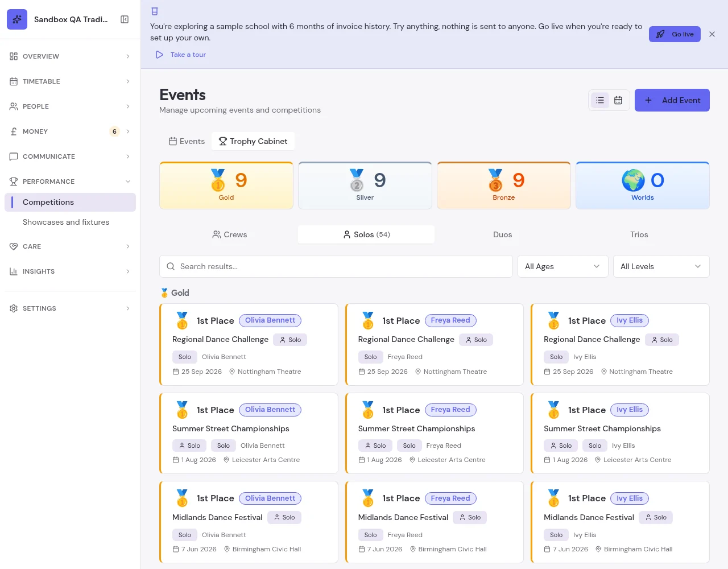The height and width of the screenshot is (569, 728).
Task: Click the Add Event button
Action: point(672,100)
